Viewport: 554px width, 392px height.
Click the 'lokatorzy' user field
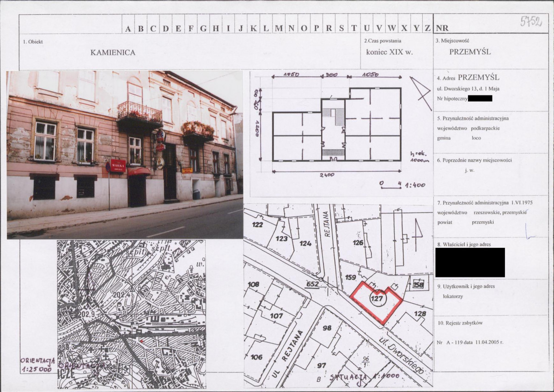pyautogui.click(x=453, y=296)
